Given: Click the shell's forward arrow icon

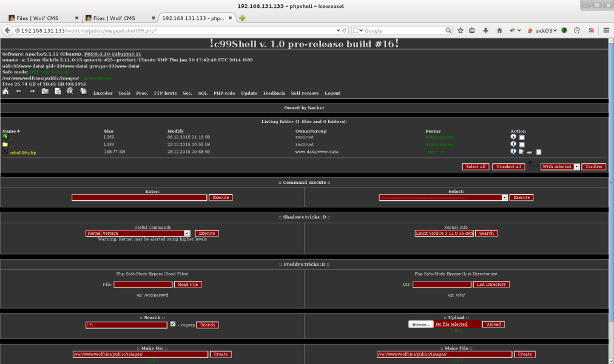Looking at the screenshot, I should 32,91.
